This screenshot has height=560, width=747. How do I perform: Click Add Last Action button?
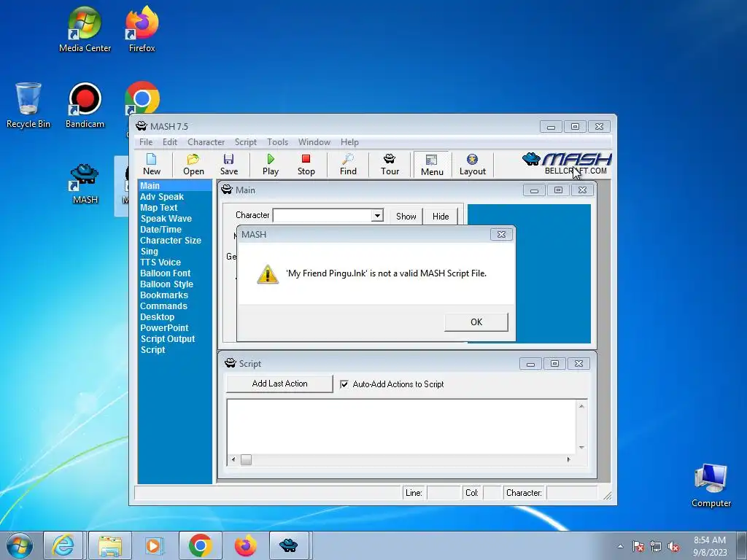(x=279, y=384)
